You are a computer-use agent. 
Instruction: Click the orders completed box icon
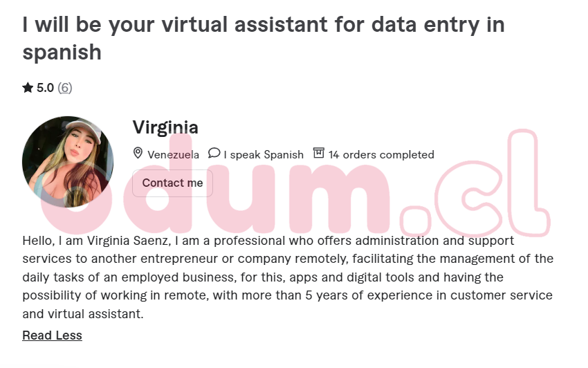(x=318, y=154)
